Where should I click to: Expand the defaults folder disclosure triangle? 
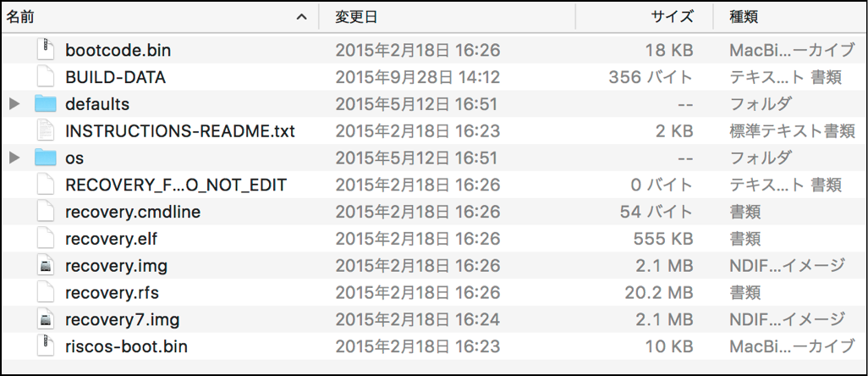point(14,104)
